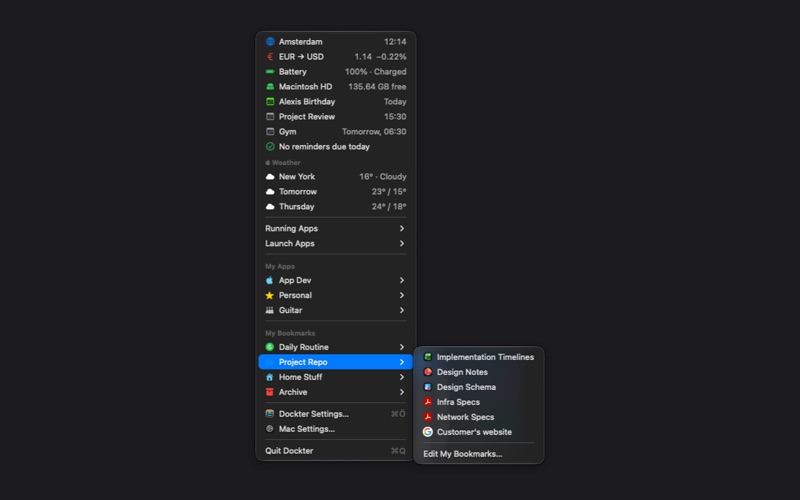Expand App Dev submenu chevron

pos(402,280)
